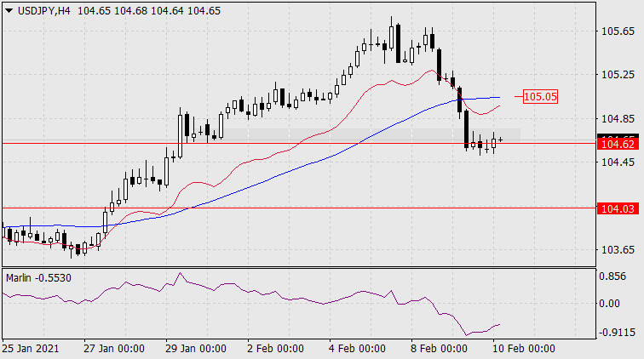Click the gray shaded rectangle zone
The width and height of the screenshot is (644, 359).
click(371, 135)
